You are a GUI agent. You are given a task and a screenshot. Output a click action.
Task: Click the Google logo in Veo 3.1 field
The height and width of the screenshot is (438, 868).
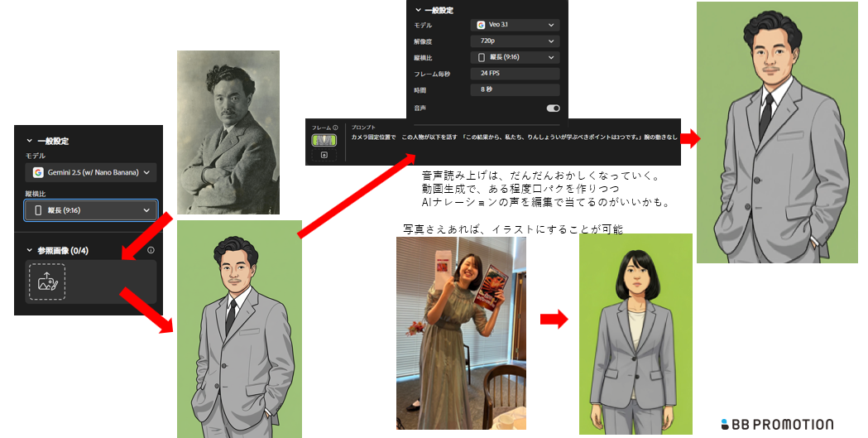point(481,25)
